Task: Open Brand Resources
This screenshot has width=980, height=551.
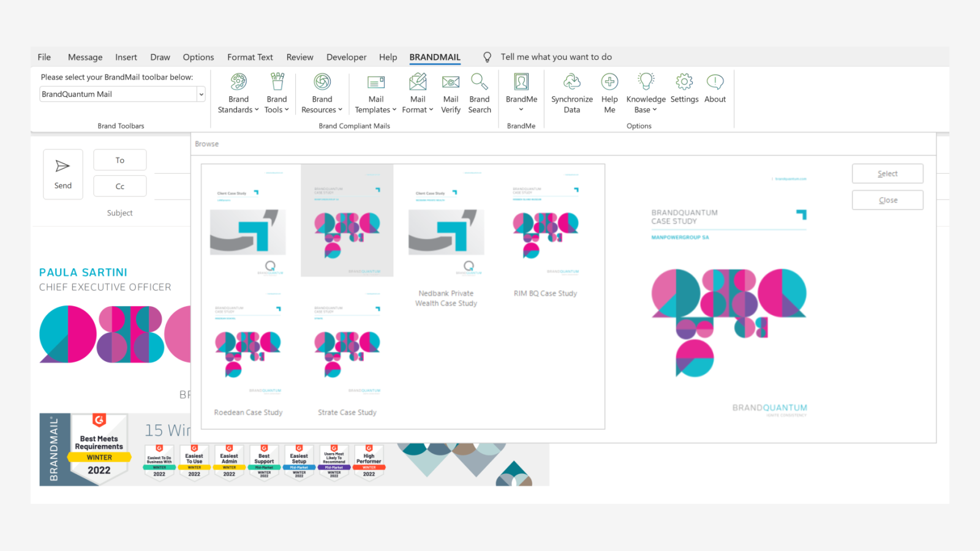Action: click(x=322, y=92)
